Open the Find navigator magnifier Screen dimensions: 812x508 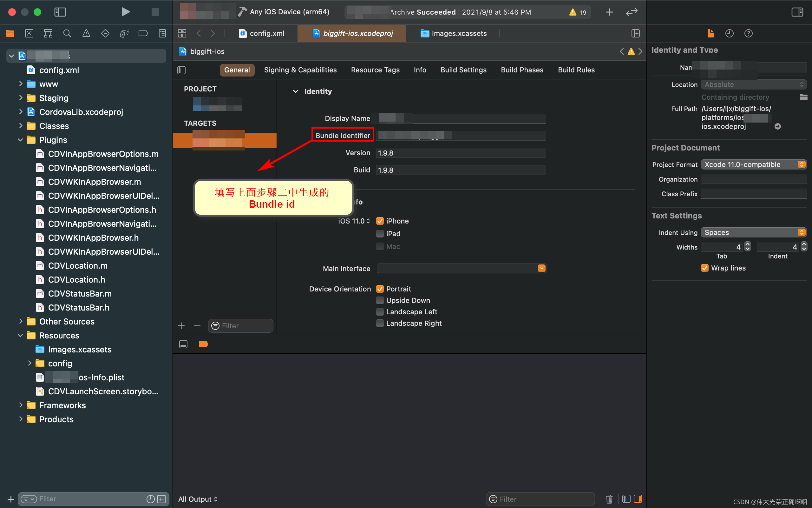coord(67,33)
